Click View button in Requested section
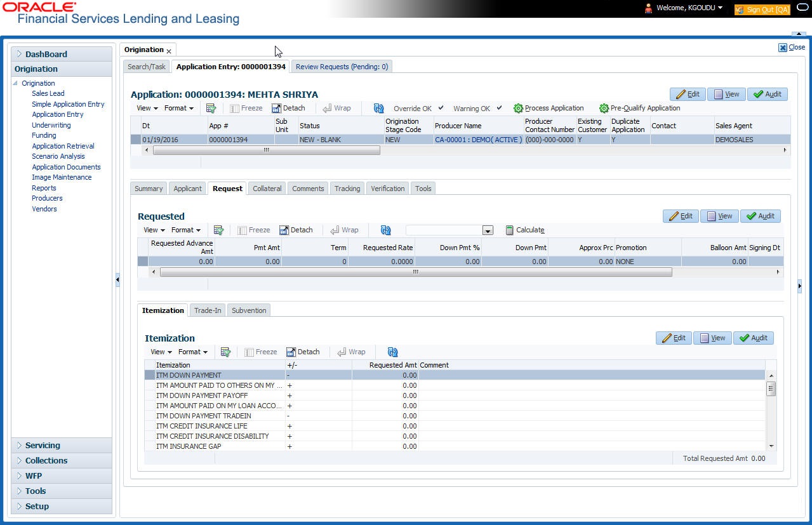812x525 pixels. [x=719, y=216]
